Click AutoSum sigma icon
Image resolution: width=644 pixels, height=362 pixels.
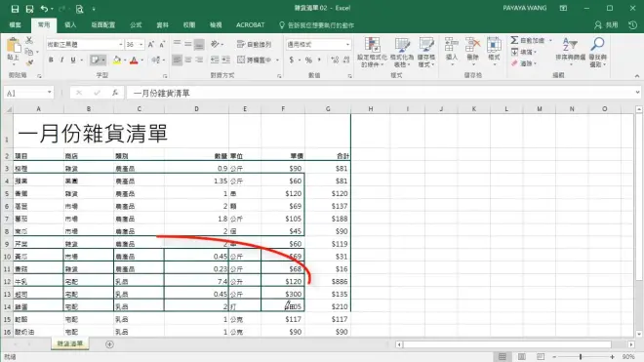(514, 40)
